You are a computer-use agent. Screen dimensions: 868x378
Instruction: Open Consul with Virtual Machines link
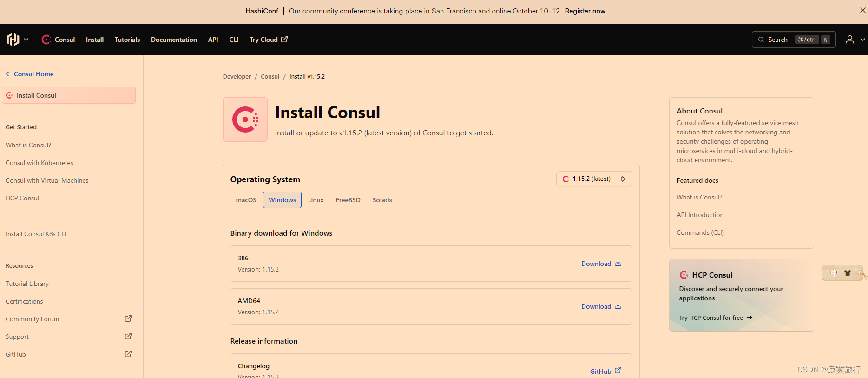pyautogui.click(x=47, y=180)
